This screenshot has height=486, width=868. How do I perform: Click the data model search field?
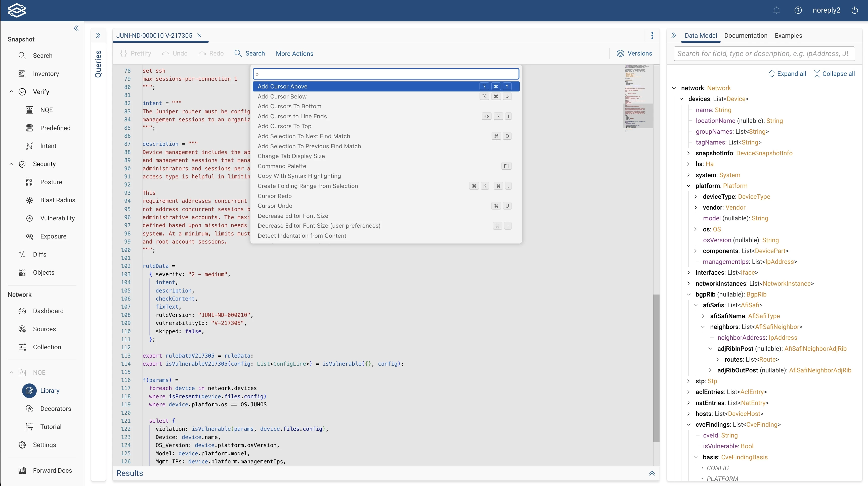[x=764, y=54]
